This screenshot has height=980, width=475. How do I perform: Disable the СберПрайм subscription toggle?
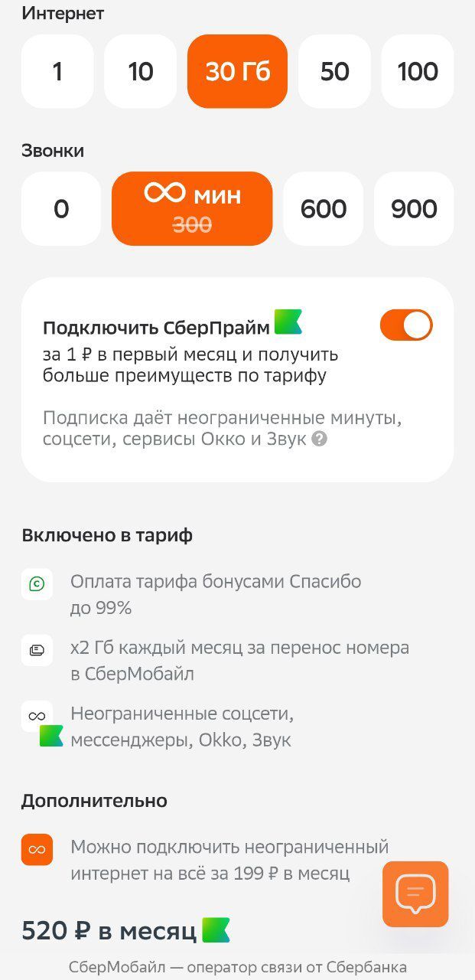[x=406, y=325]
